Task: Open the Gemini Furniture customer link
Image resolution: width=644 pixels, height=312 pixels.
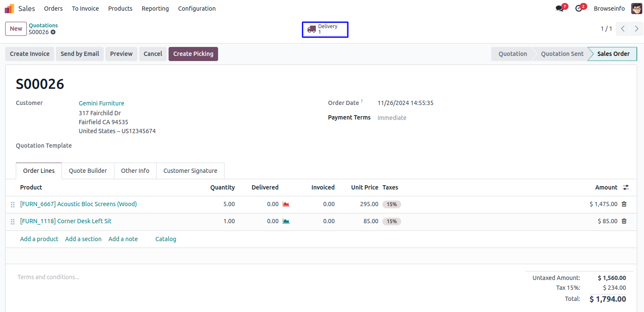Action: coord(102,103)
